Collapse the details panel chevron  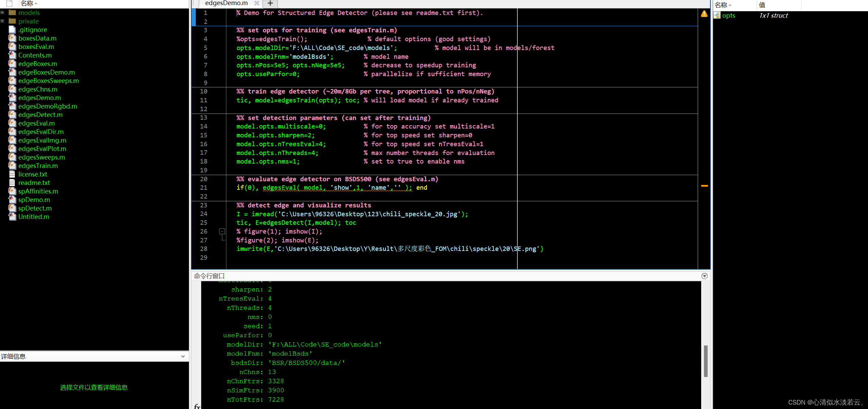click(x=183, y=356)
